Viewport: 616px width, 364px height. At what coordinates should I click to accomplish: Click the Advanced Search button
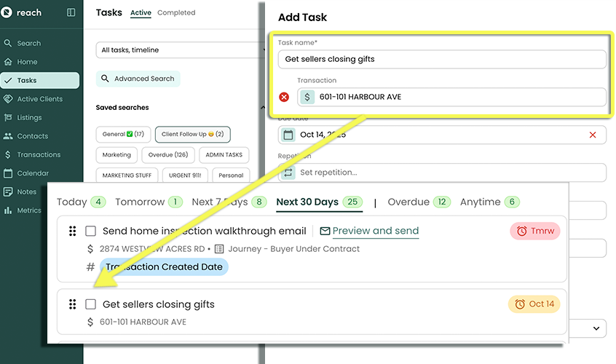pyautogui.click(x=138, y=79)
